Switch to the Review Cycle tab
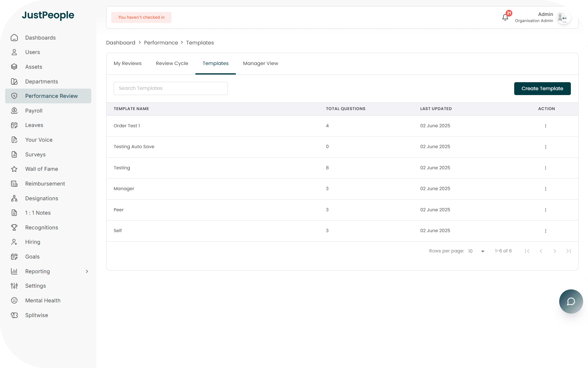588x368 pixels. coord(172,63)
